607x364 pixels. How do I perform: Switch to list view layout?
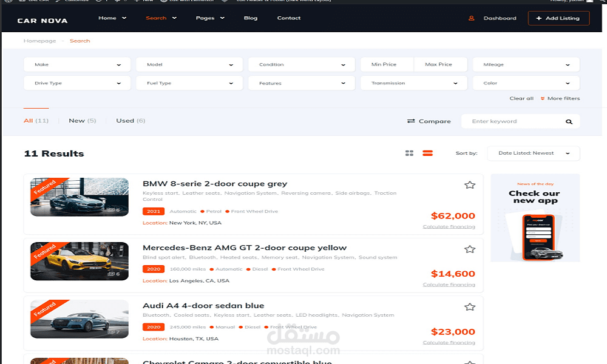tap(427, 153)
